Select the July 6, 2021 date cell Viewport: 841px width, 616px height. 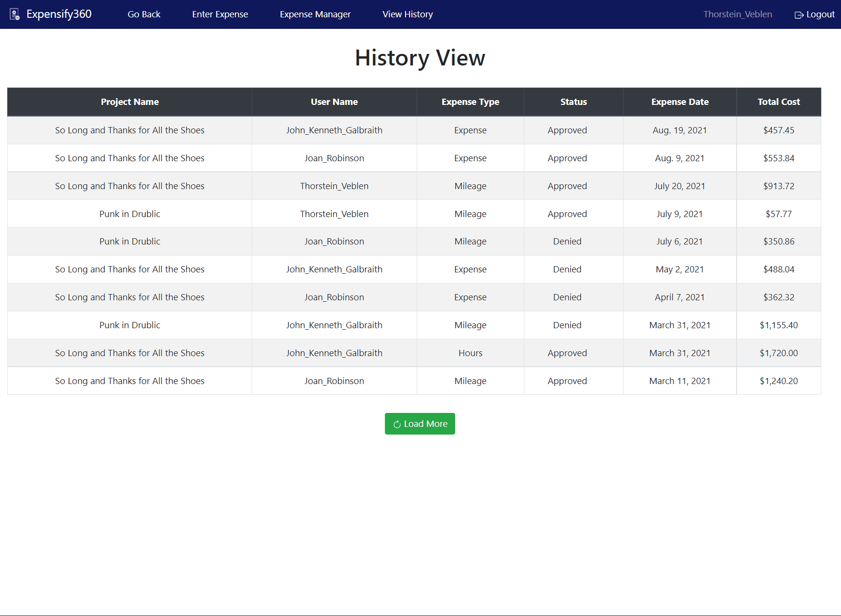pos(679,242)
